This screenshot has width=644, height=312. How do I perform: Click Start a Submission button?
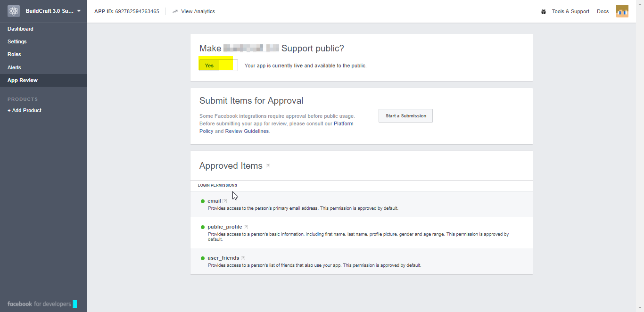[405, 116]
